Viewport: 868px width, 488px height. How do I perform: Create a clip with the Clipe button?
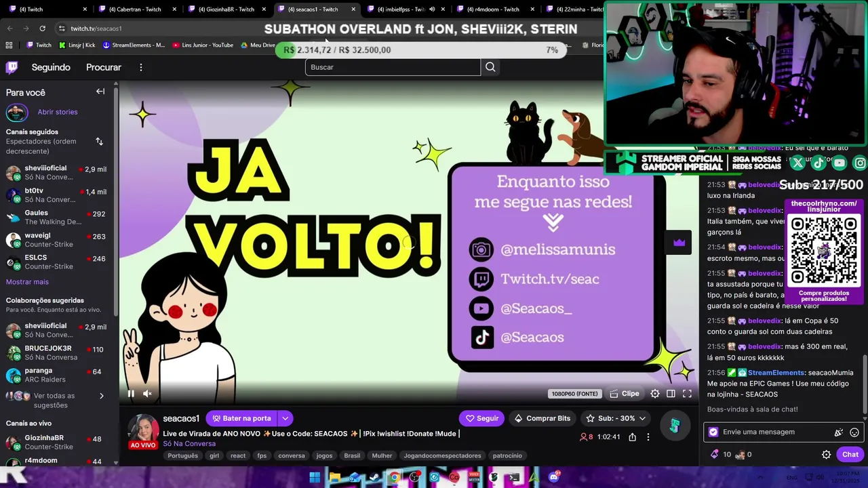pos(625,393)
